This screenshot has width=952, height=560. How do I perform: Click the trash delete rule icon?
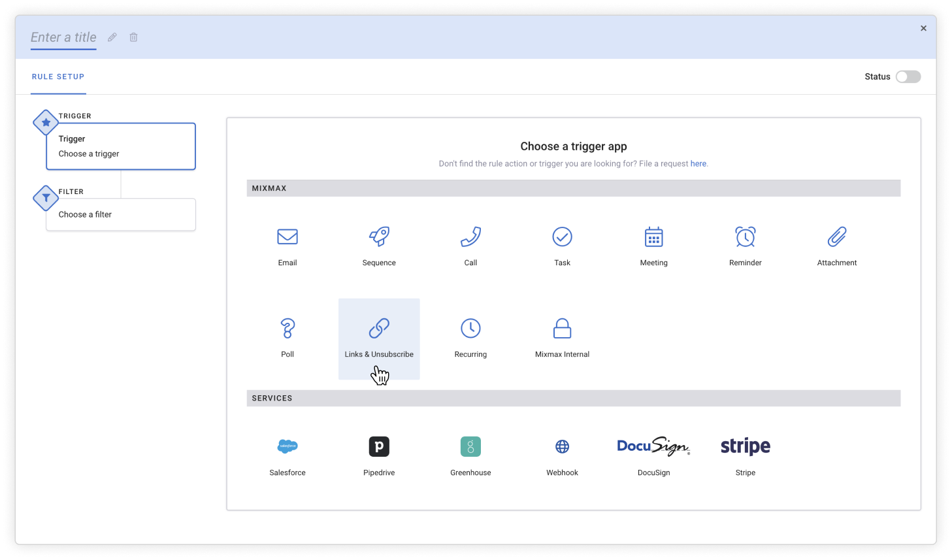tap(133, 37)
